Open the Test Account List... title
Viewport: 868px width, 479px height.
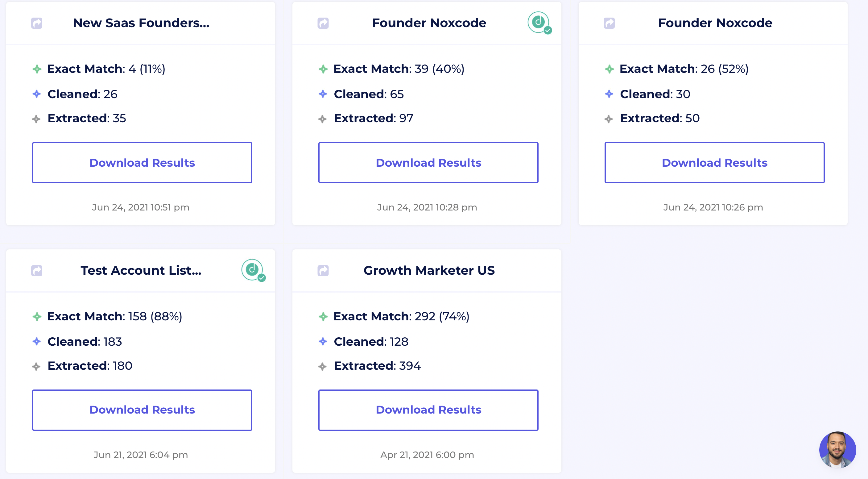coord(141,271)
